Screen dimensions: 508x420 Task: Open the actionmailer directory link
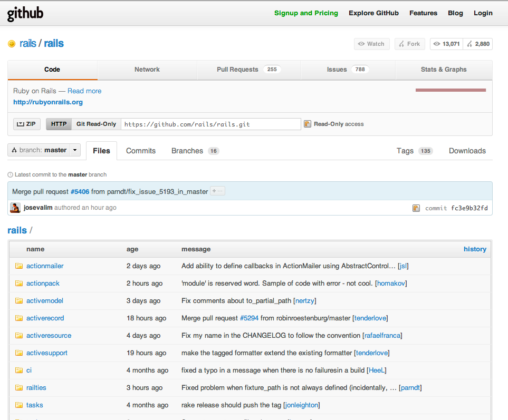tap(45, 266)
